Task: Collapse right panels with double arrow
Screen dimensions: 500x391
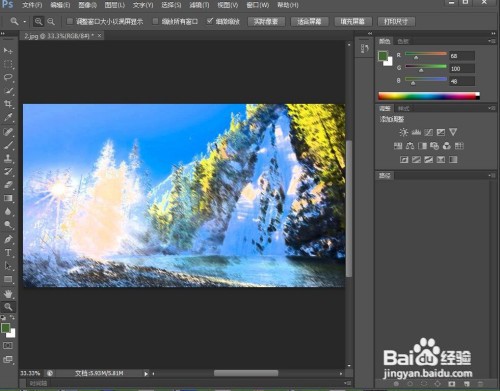Action: [x=493, y=33]
